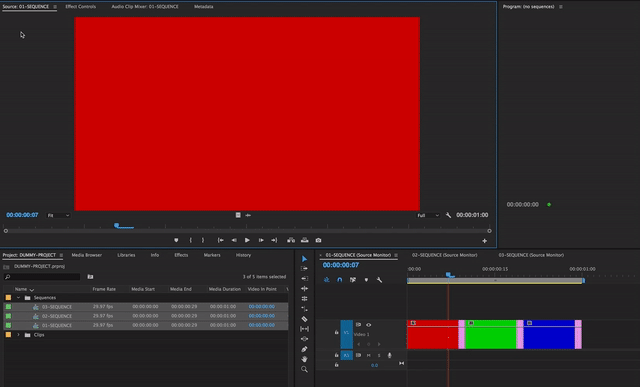Toggle sync lock for Video 1 track

click(358, 325)
